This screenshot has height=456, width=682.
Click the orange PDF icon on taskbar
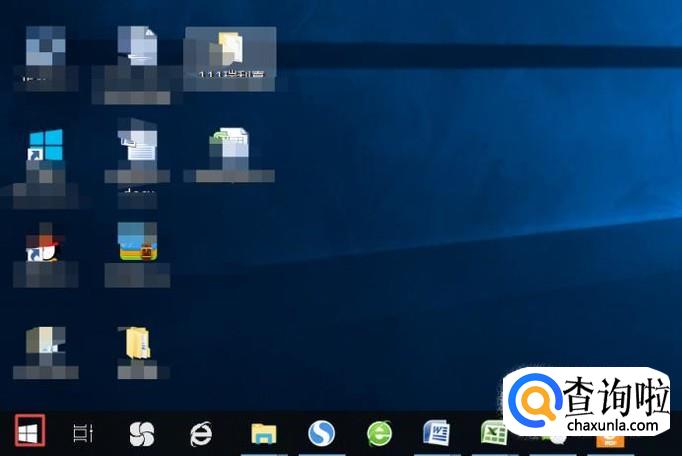click(x=610, y=442)
